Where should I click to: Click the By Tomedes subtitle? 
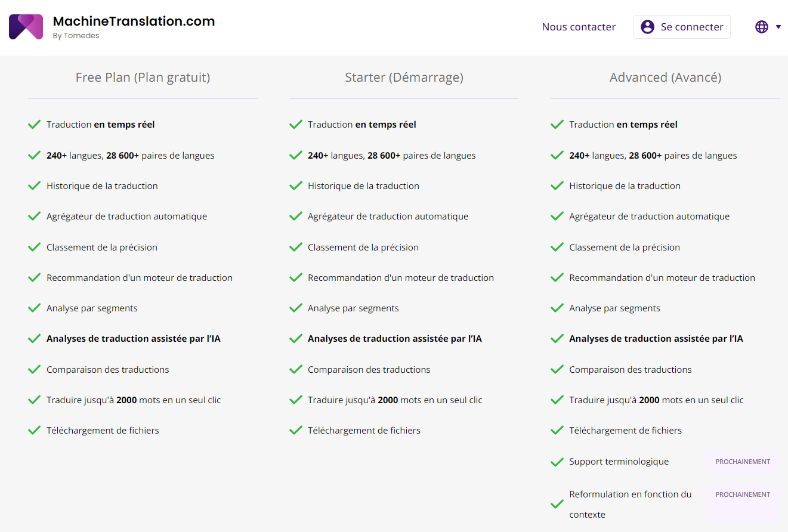[x=76, y=36]
